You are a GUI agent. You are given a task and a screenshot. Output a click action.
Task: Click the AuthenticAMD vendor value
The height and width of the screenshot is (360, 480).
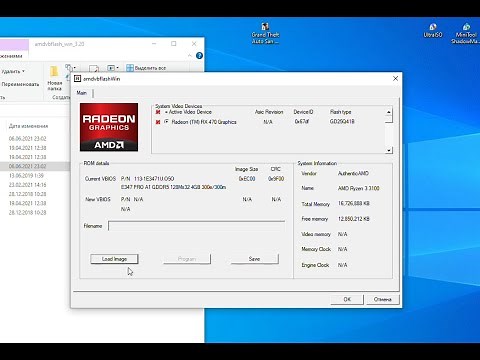[353, 173]
